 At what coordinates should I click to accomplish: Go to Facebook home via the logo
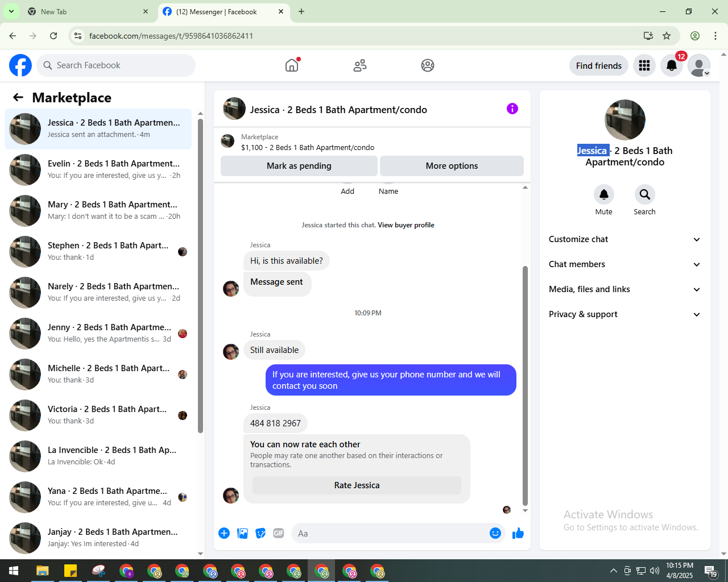point(20,65)
